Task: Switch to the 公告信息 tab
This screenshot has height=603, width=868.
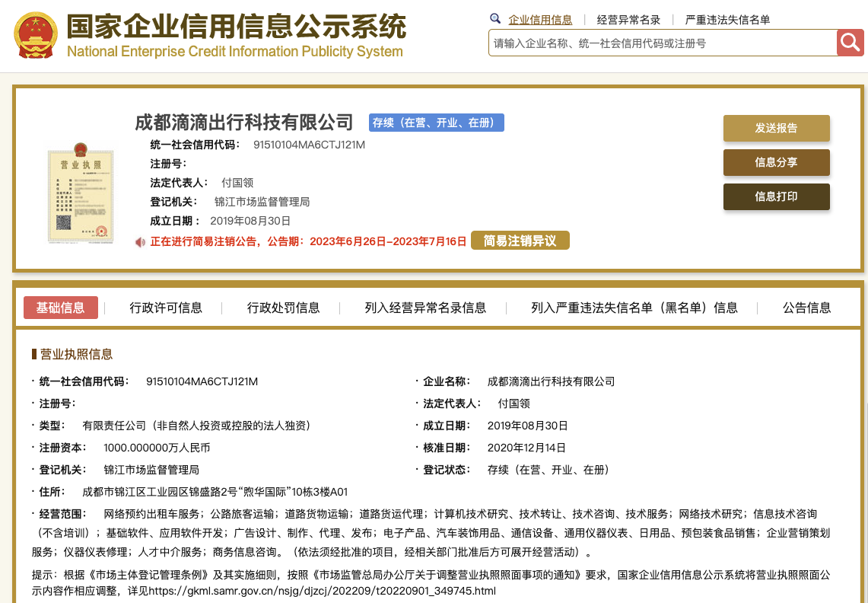Action: (806, 308)
